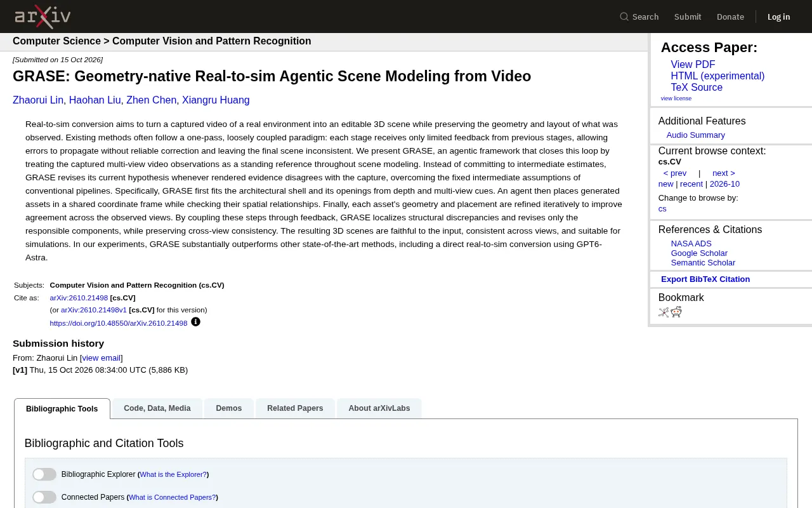The height and width of the screenshot is (508, 812).
Task: Browse new cs.CV submissions
Action: point(665,184)
